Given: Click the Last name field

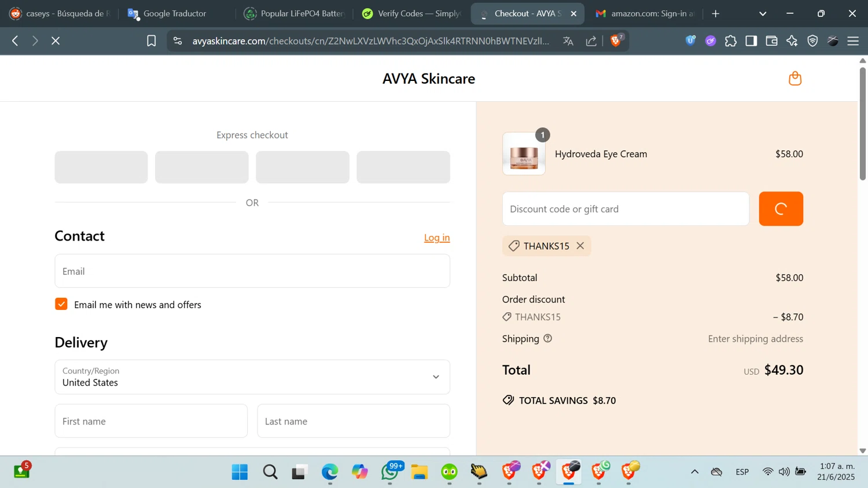Looking at the screenshot, I should tap(354, 421).
